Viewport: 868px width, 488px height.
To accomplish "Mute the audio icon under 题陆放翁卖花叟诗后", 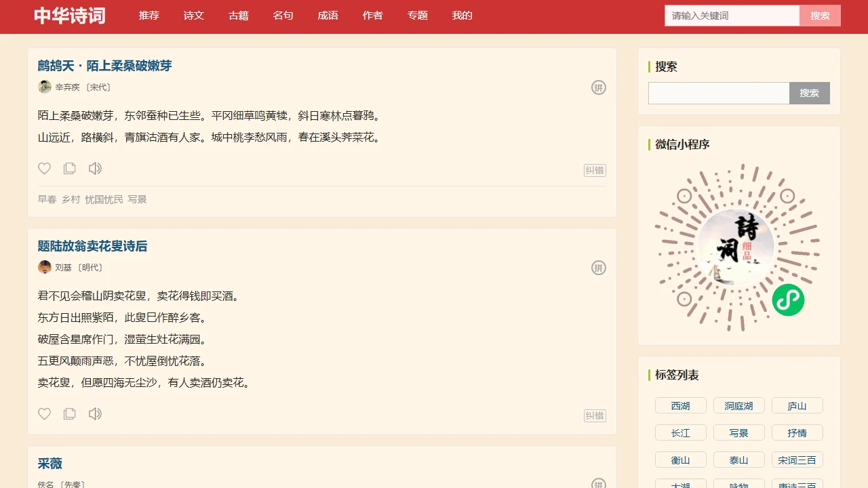I will 95,413.
